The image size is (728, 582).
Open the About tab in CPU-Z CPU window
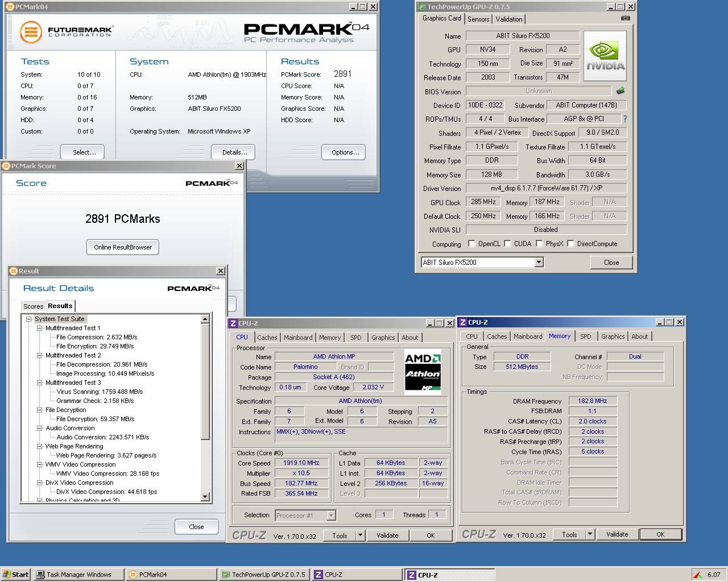pos(409,338)
